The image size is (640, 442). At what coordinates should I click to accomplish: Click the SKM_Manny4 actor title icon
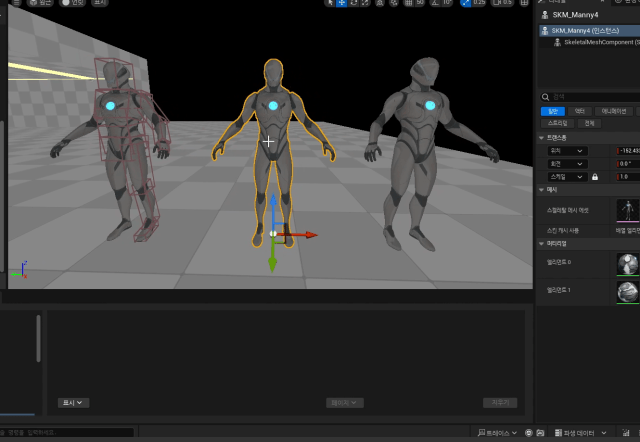[544, 15]
